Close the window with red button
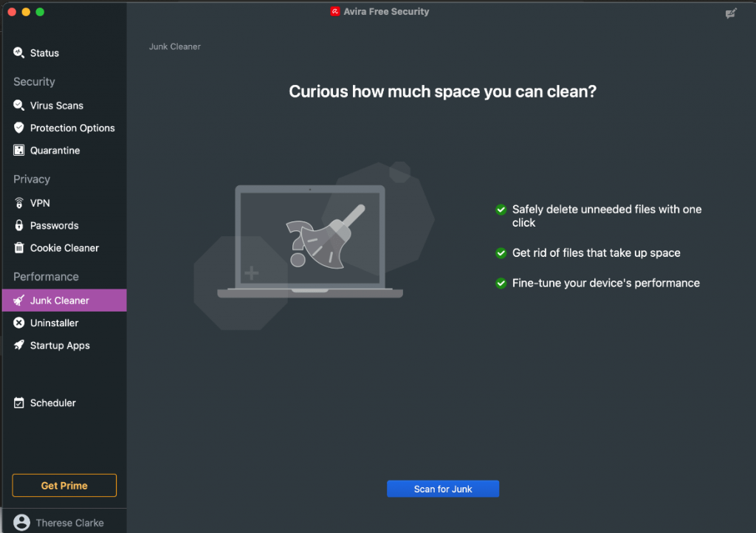756x533 pixels. [12, 12]
